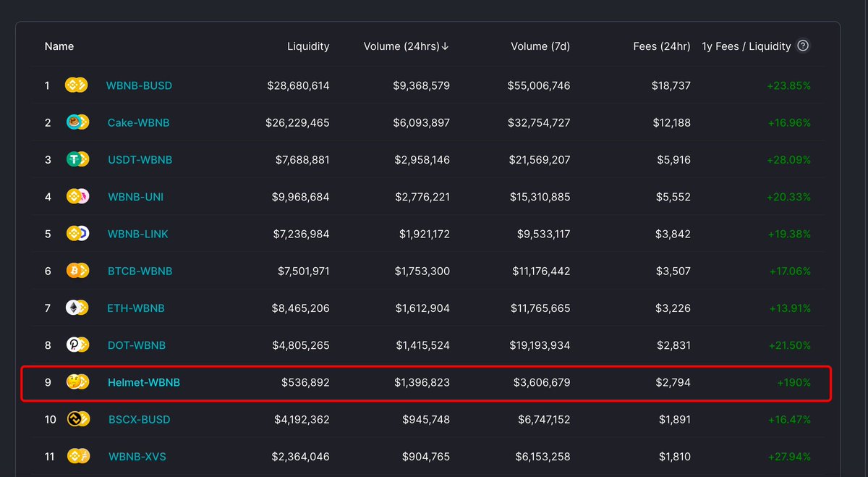This screenshot has width=868, height=477.
Task: Open the Cake-WBNB pair link
Action: [138, 122]
